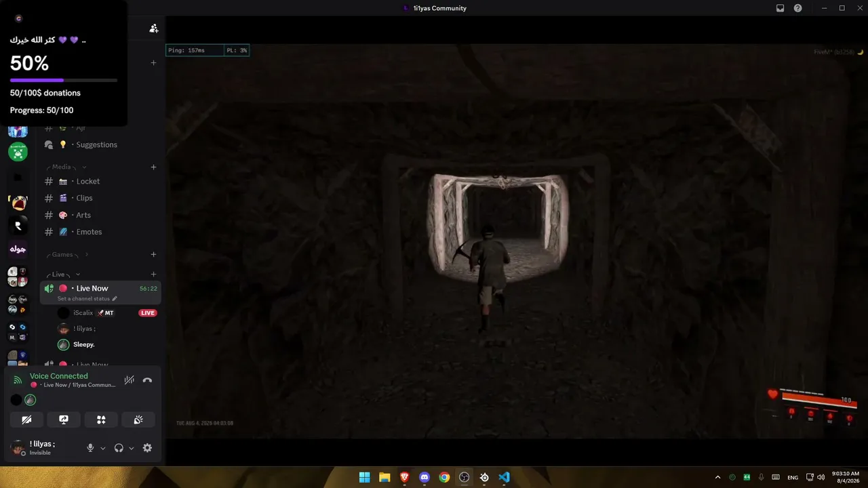Create a channel in Games category
The image size is (868, 488).
(153, 254)
